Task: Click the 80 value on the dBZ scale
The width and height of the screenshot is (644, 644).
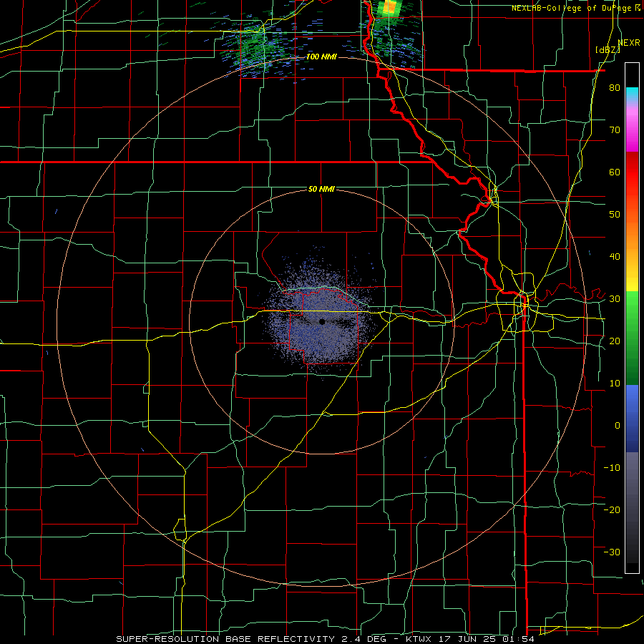Action: (x=615, y=88)
